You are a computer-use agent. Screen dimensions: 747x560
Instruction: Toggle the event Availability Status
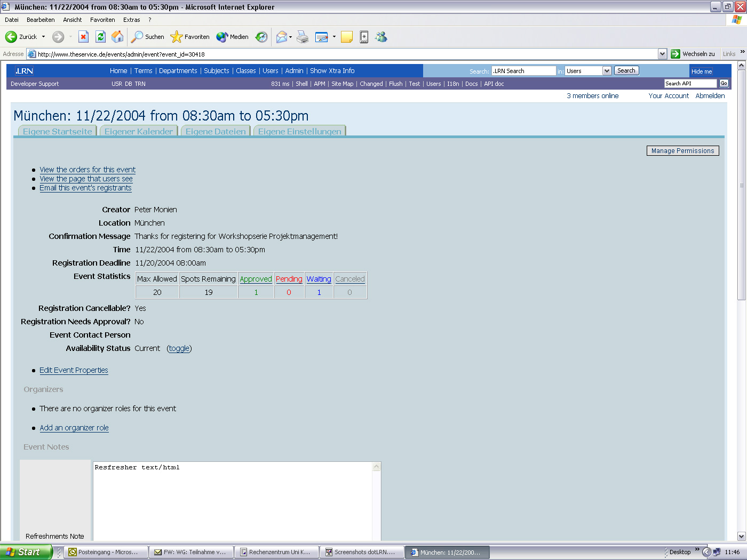click(179, 348)
